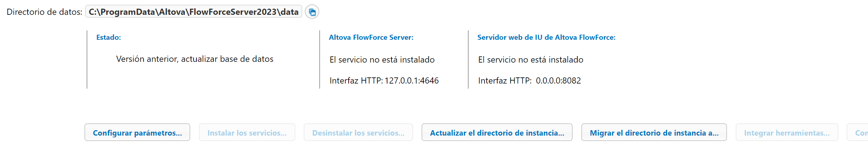This screenshot has width=868, height=162.
Task: Click the Interfaz HTTP label under Servidor web
Action: pyautogui.click(x=504, y=81)
